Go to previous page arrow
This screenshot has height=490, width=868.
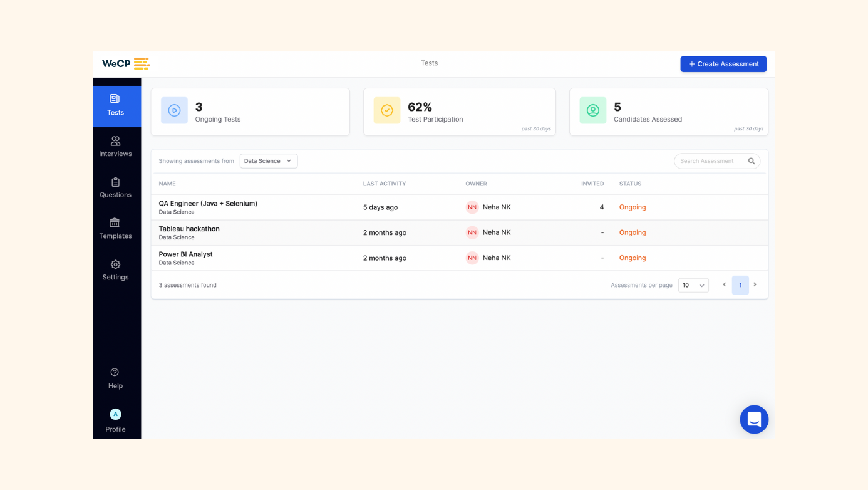(x=725, y=284)
